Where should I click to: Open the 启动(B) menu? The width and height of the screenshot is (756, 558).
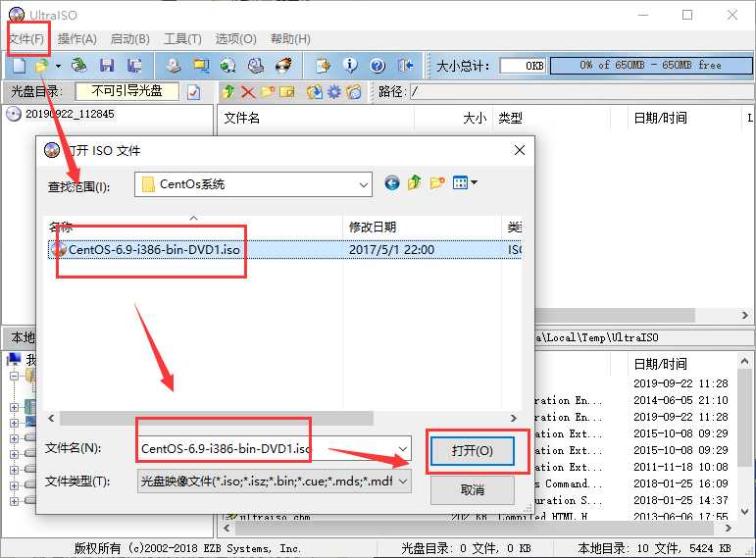[x=129, y=39]
